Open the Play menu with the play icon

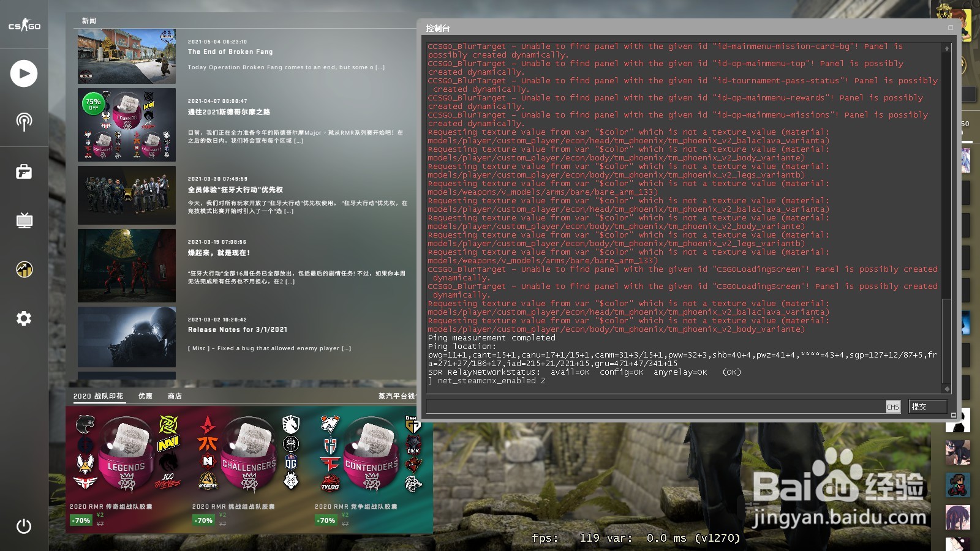pyautogui.click(x=24, y=73)
